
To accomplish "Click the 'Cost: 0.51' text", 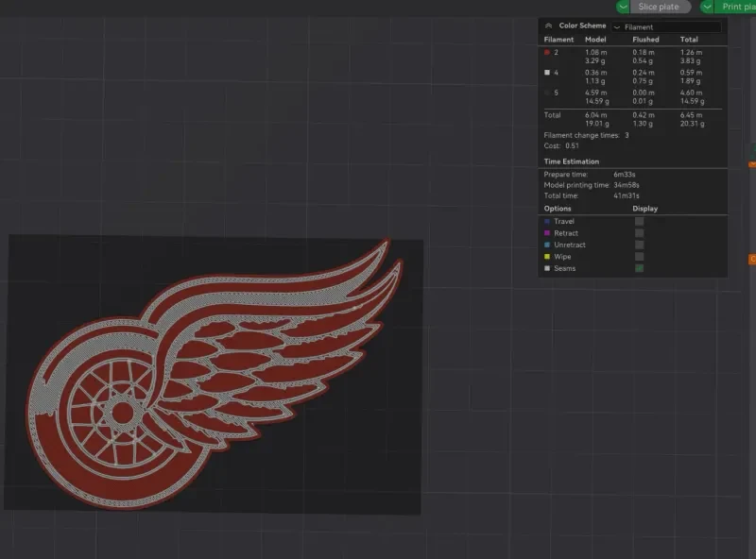I will pyautogui.click(x=561, y=146).
